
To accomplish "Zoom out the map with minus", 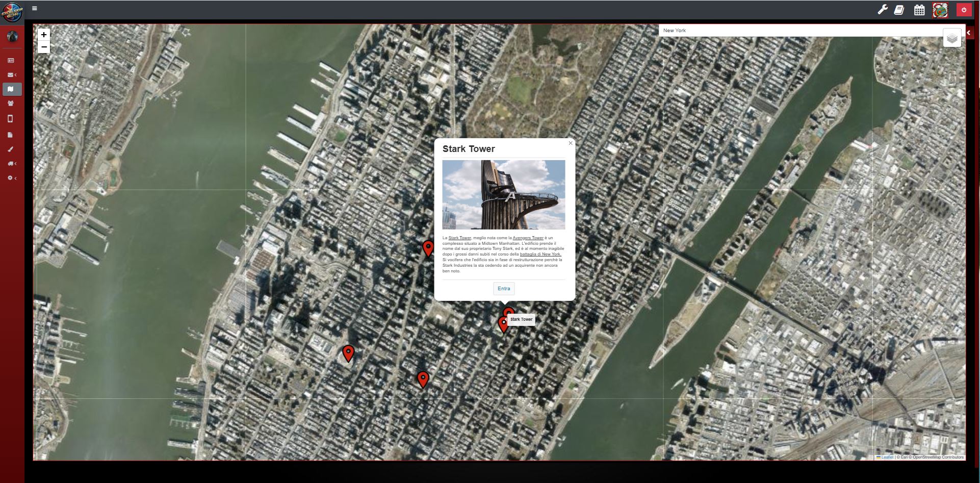I will pos(44,47).
